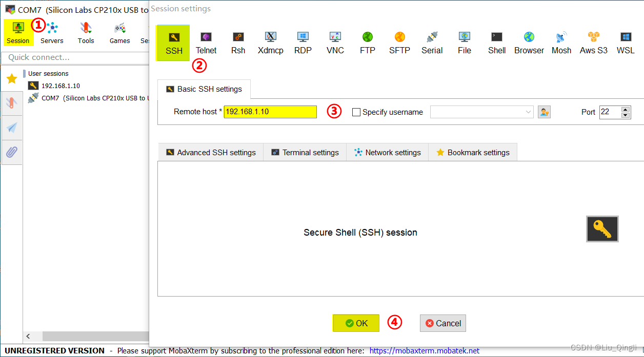Select the SSH session type

coord(174,43)
